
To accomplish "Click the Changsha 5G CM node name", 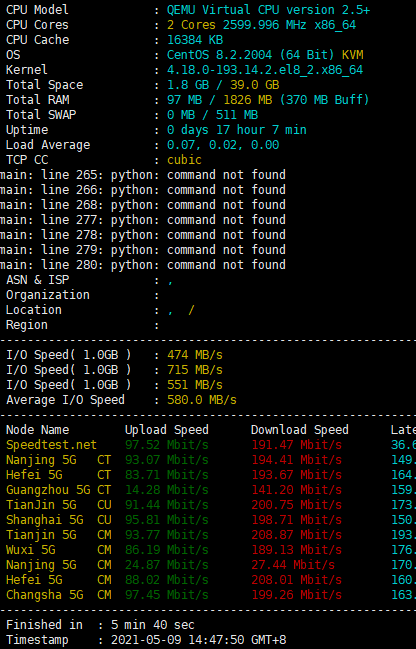I will click(x=58, y=595).
